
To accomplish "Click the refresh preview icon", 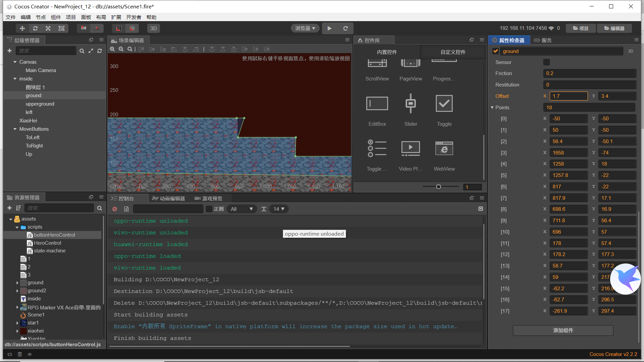I will 345,28.
